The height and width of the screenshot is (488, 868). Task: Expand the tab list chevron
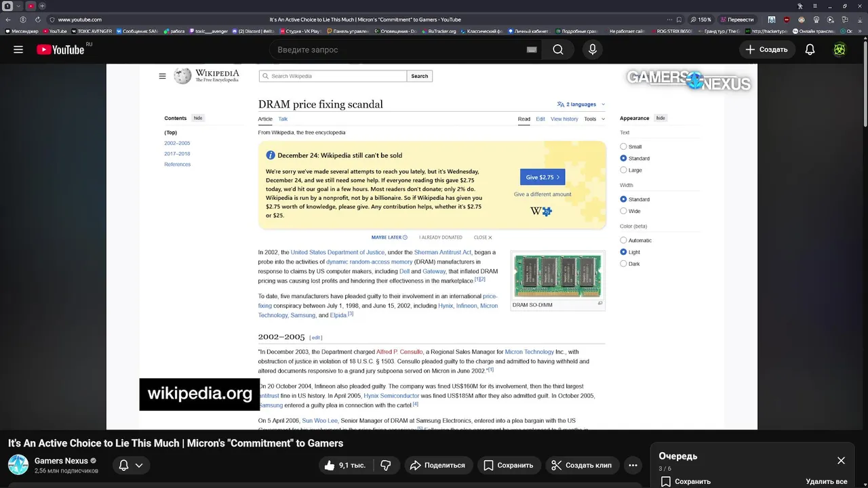coord(18,6)
